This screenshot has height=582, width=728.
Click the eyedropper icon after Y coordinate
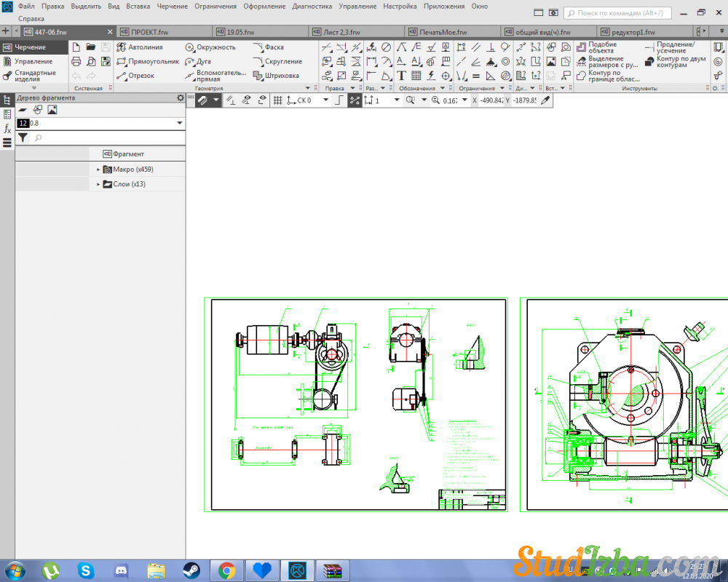point(543,100)
